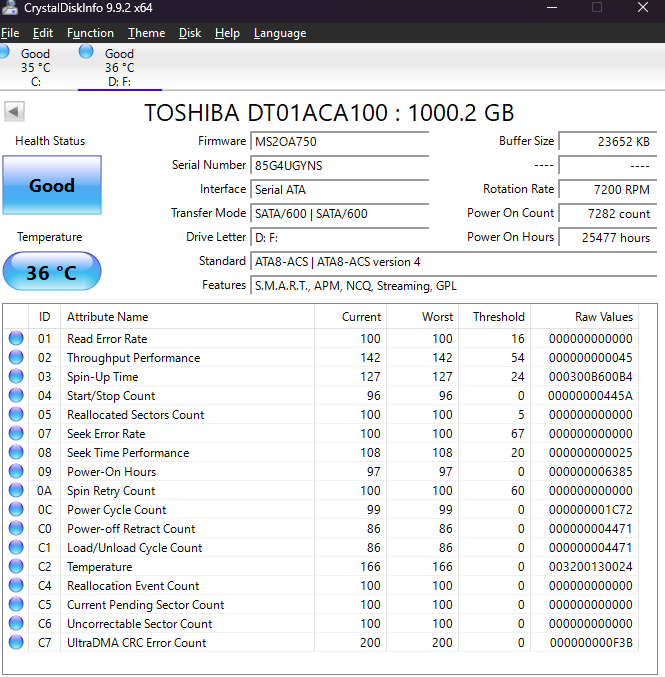Viewport: 665px width, 677px height.
Task: Minimize the CrystalDiskInfo window
Action: 552,8
